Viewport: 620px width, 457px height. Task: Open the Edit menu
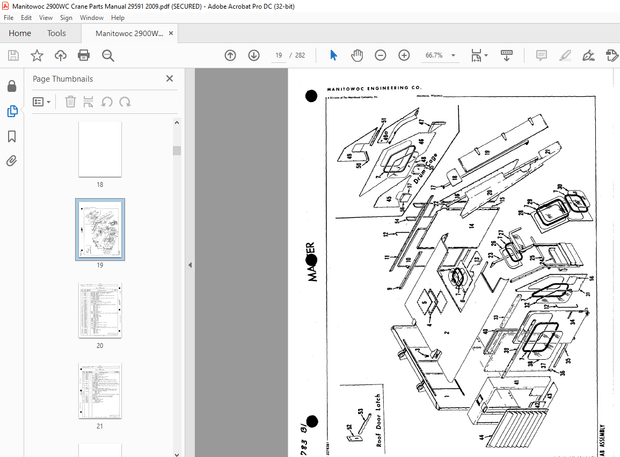(26, 18)
